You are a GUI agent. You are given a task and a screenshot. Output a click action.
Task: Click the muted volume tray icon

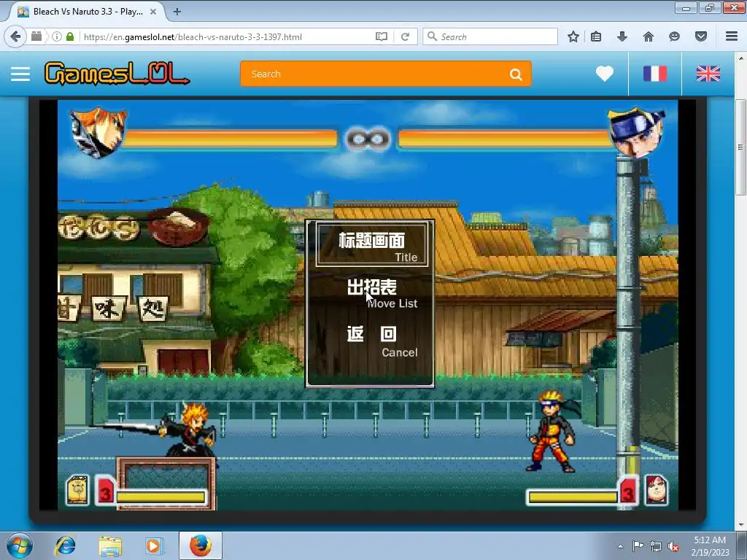click(x=673, y=547)
